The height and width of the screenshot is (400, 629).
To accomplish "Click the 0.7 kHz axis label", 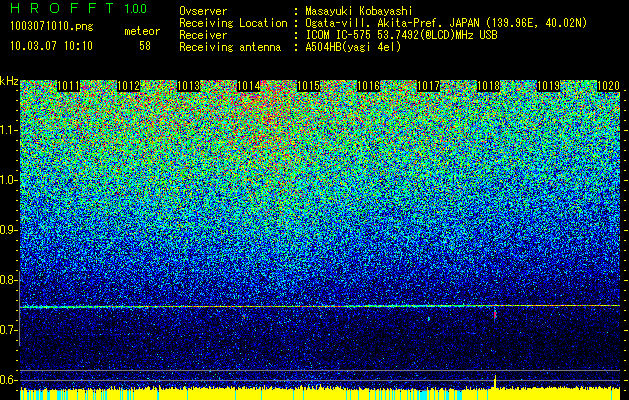I will 9,330.
